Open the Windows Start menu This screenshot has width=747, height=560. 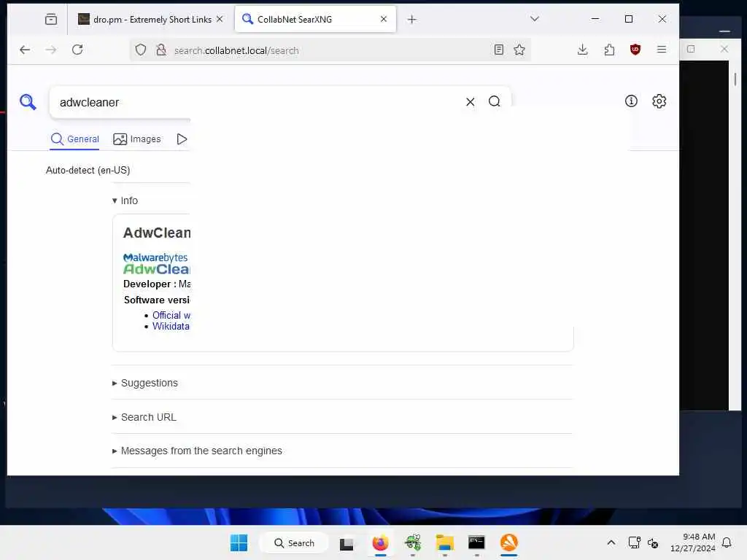(239, 542)
